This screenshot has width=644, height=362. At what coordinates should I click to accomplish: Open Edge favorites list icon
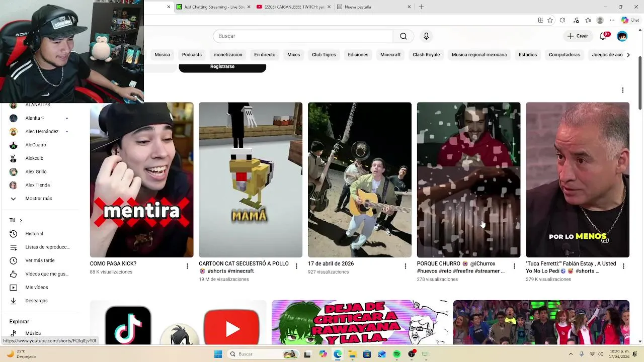point(588,20)
